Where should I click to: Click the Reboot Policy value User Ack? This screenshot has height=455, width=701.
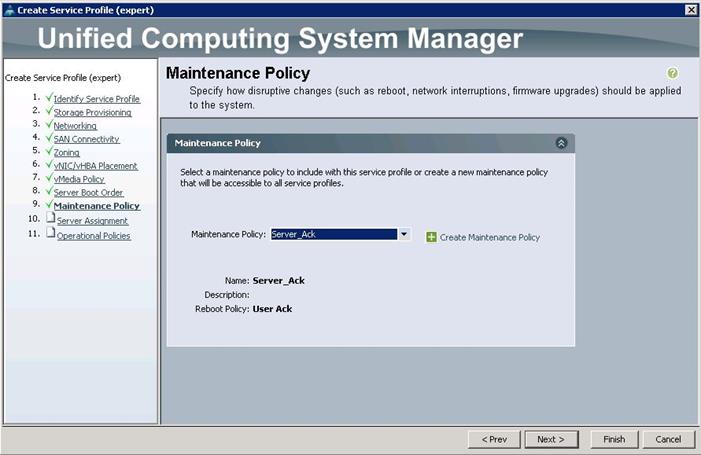[x=272, y=309]
